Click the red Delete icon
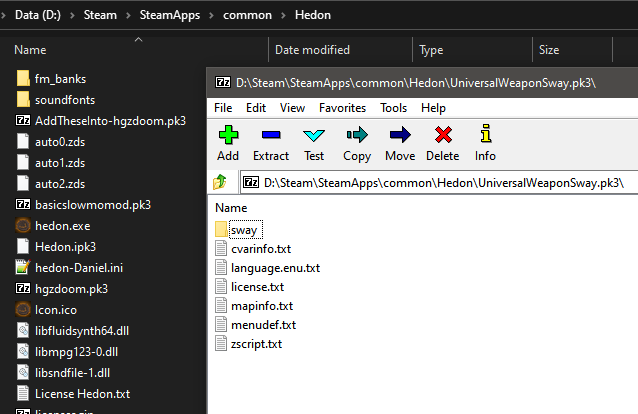The width and height of the screenshot is (638, 414). 443,135
